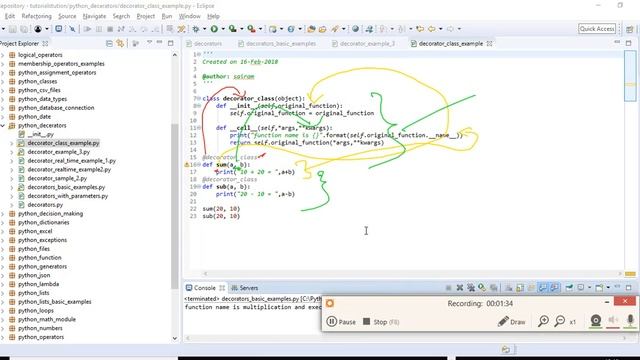Viewport: 640px width, 360px height.
Task: Maximize the editor area
Action: point(629,43)
